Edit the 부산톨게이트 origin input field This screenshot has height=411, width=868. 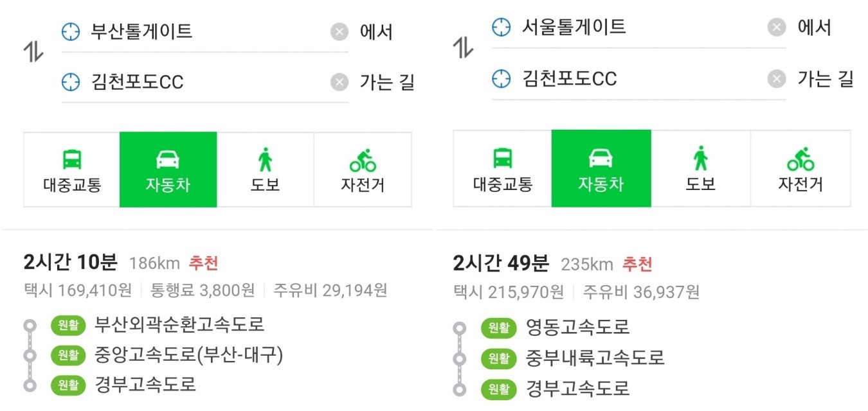pos(206,31)
